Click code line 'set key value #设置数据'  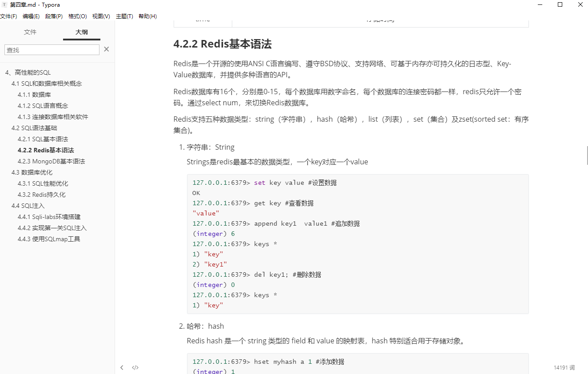point(295,183)
